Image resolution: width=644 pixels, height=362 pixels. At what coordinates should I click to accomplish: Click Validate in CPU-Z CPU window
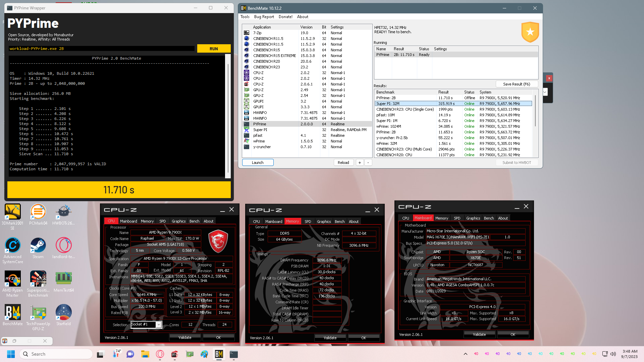[x=185, y=338]
